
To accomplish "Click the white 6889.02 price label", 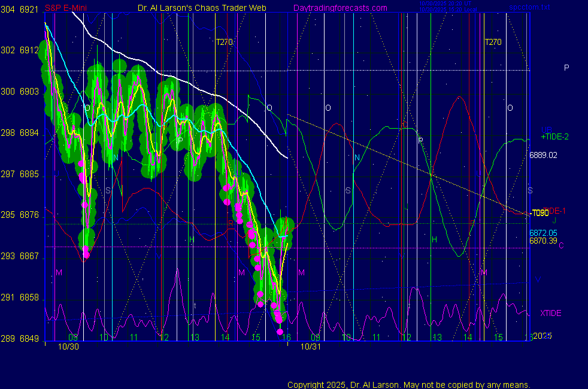I will 543,155.
